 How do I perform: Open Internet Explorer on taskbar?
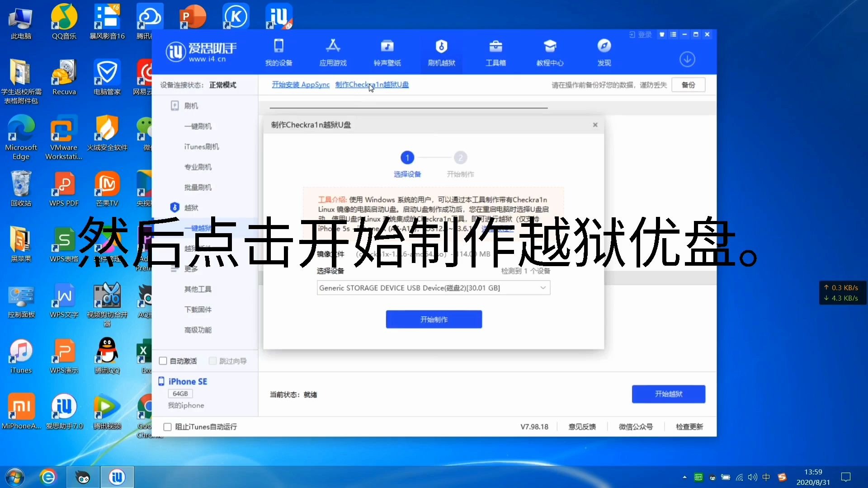(48, 477)
